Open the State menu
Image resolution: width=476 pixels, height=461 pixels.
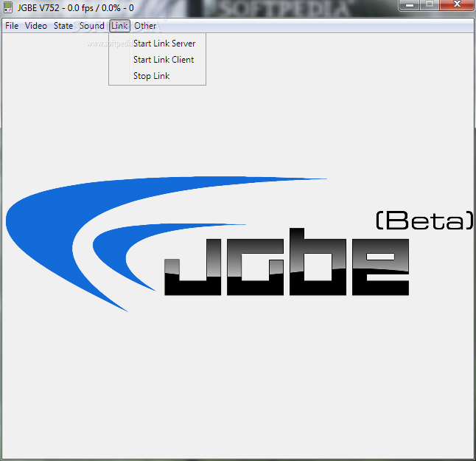[x=63, y=26]
